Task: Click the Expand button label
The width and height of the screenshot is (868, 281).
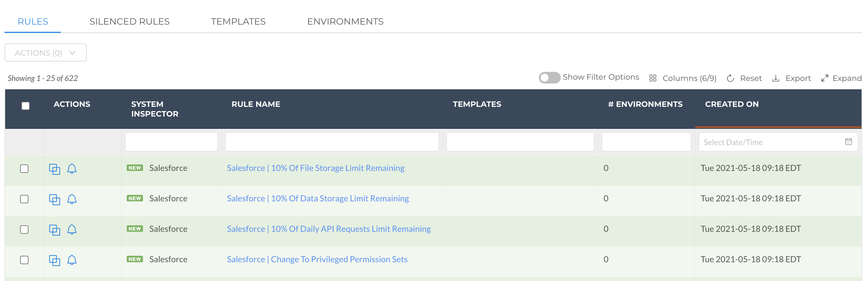Action: tap(847, 78)
